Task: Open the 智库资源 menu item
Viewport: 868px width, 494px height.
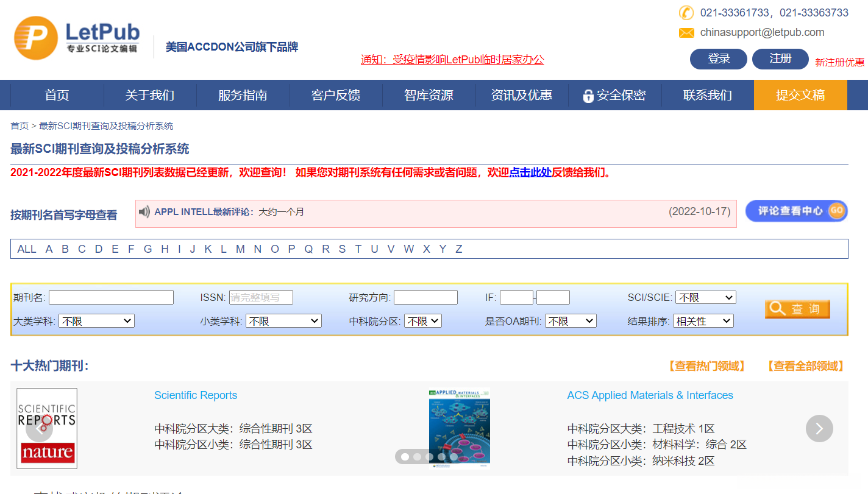Action: (429, 95)
